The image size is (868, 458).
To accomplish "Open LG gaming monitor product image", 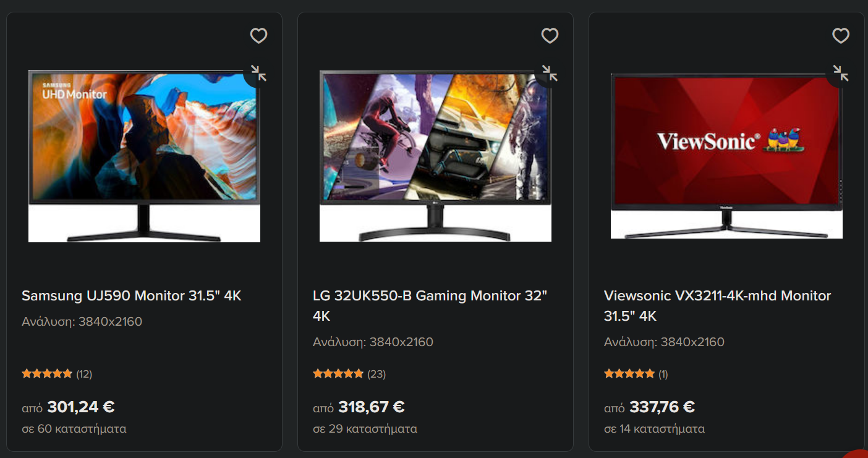I will pos(435,156).
